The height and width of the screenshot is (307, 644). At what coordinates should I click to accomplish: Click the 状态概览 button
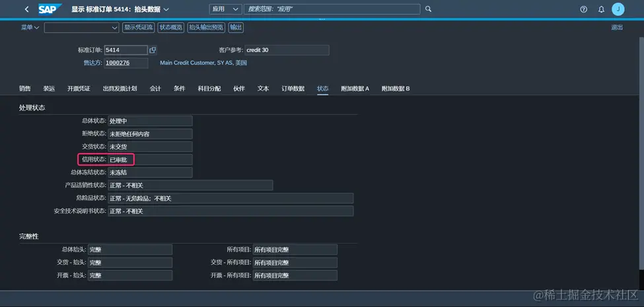pyautogui.click(x=171, y=28)
